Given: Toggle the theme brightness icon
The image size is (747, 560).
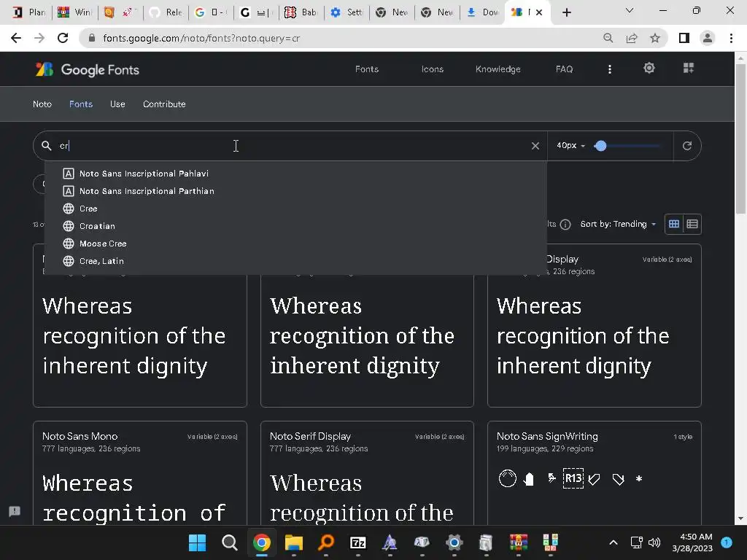Looking at the screenshot, I should [649, 68].
